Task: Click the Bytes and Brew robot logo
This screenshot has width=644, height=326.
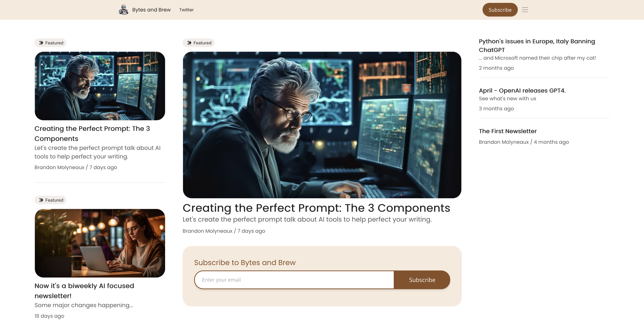Action: pyautogui.click(x=124, y=10)
